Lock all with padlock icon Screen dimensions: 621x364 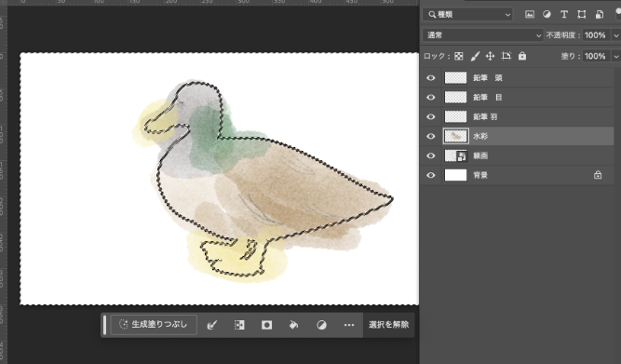point(522,56)
